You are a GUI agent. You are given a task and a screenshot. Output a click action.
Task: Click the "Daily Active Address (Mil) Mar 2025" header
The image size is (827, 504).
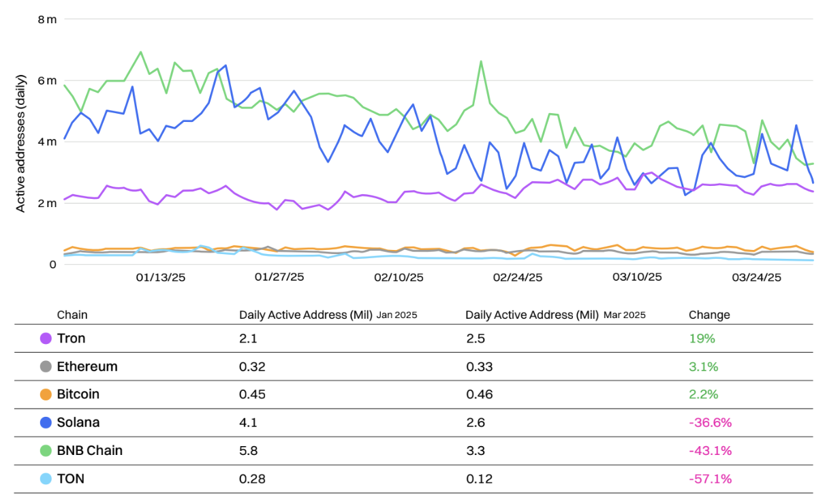pyautogui.click(x=555, y=315)
